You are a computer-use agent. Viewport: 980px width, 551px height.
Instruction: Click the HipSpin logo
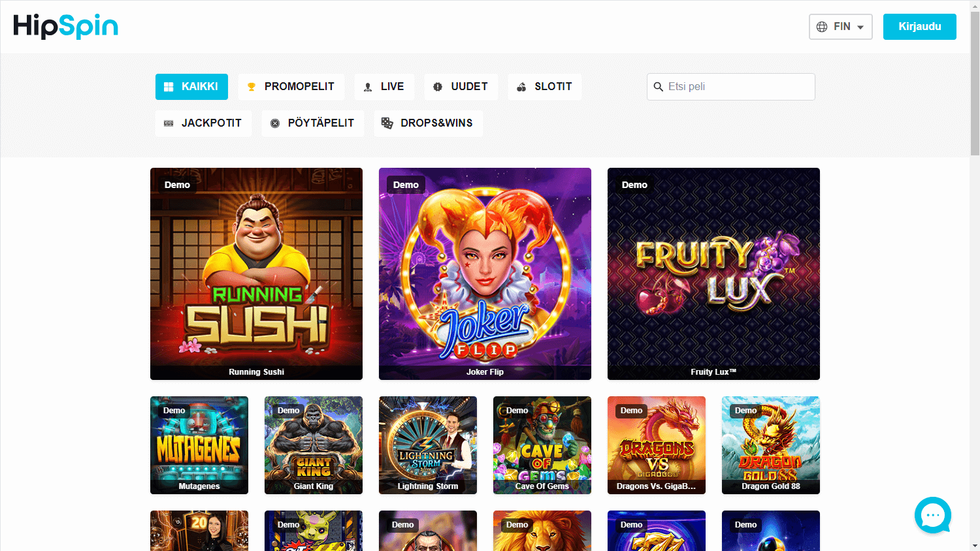point(65,26)
